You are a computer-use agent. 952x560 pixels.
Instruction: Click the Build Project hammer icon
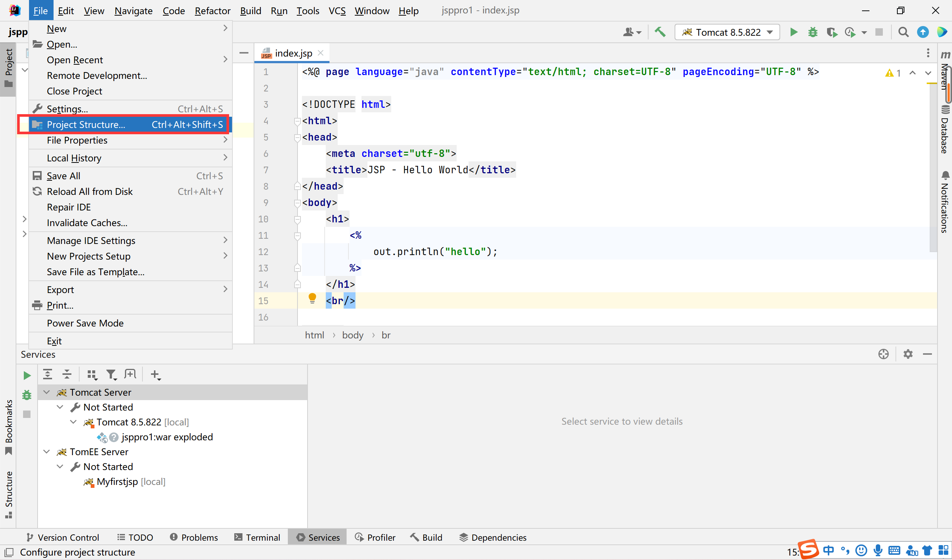(660, 32)
